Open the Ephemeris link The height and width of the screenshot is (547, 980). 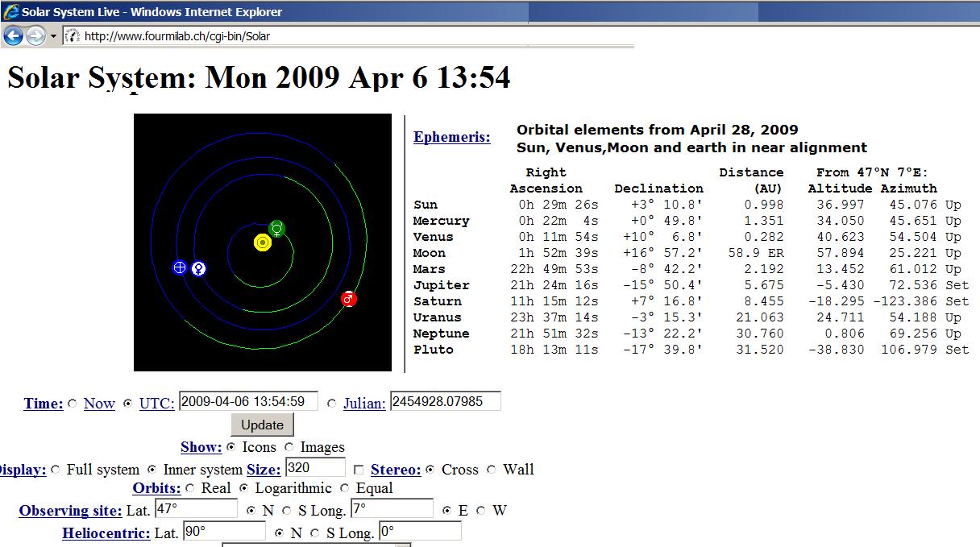point(451,137)
